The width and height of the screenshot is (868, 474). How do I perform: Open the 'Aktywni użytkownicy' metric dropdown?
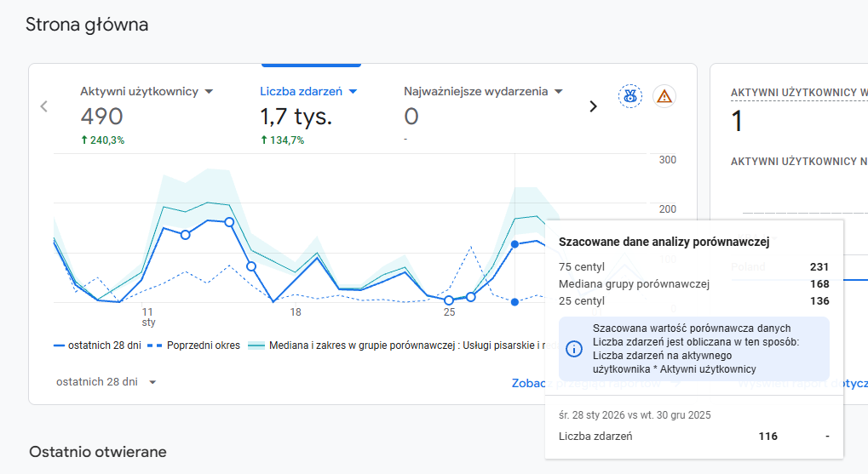click(x=209, y=91)
